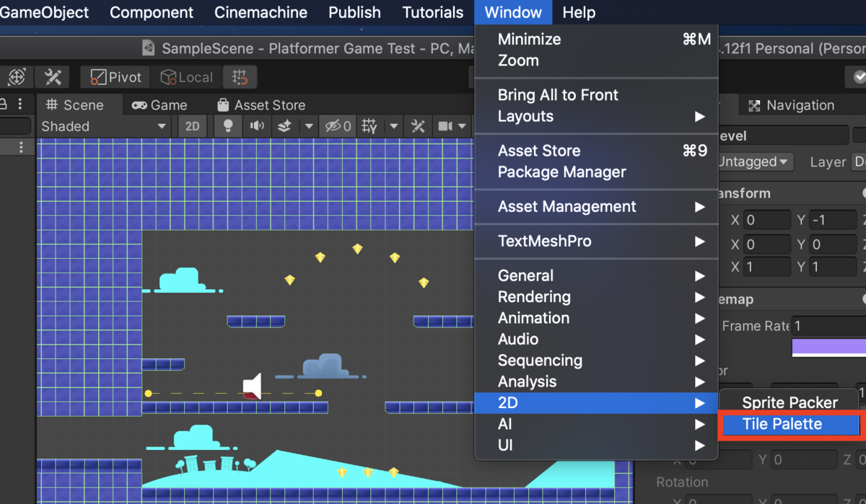Select the Transform tool in the toolbar
This screenshot has width=866, height=504.
17,77
